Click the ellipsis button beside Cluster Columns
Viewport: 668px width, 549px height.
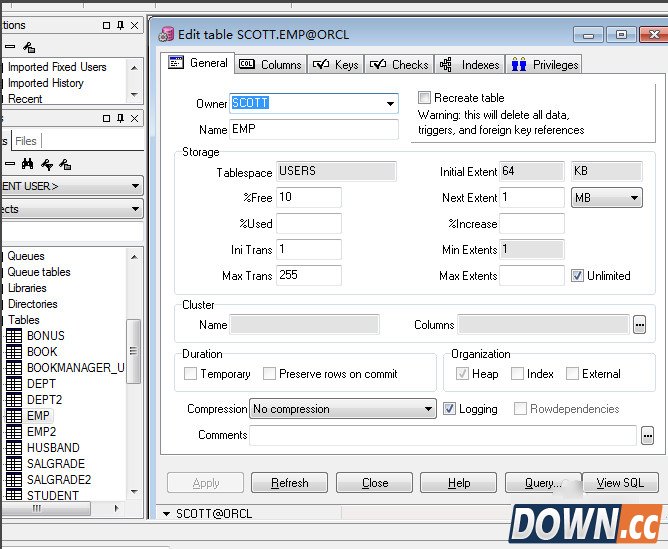640,324
